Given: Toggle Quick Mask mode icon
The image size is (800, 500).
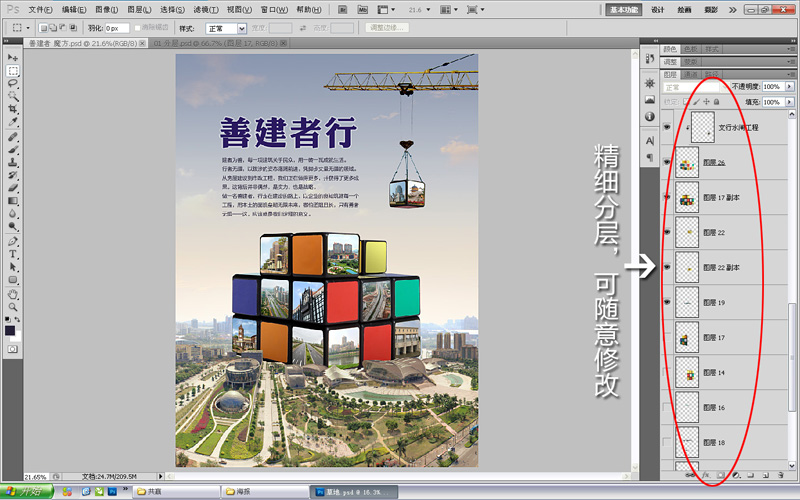Looking at the screenshot, I should 13,349.
